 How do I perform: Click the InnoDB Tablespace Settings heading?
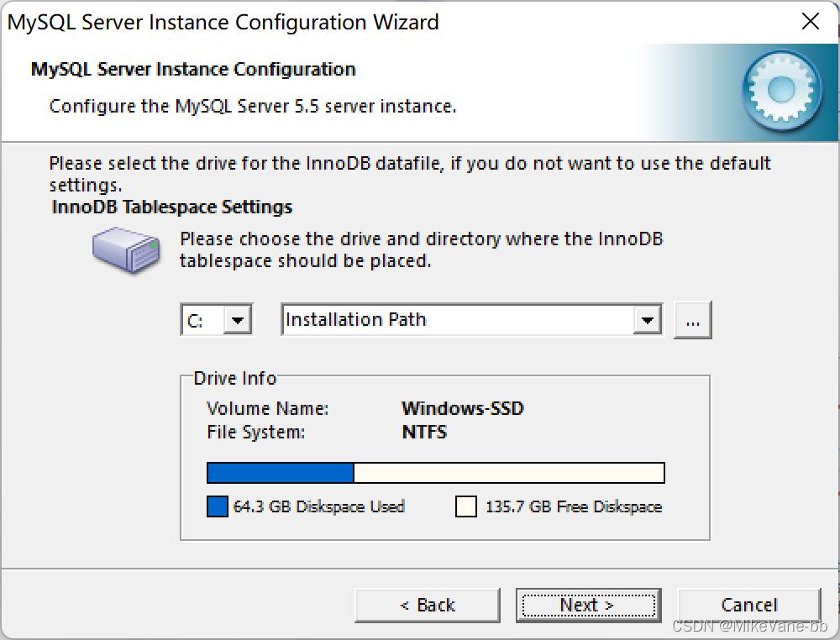(172, 207)
